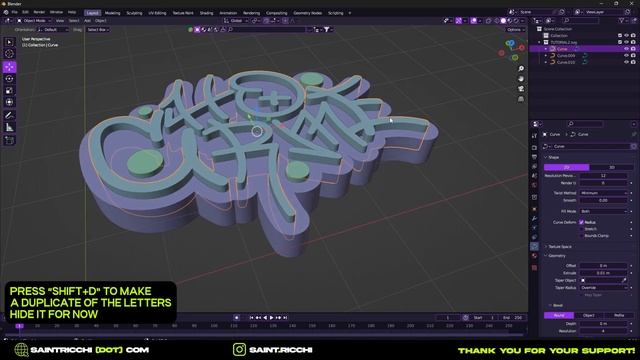Open the Material properties tab
640x360 pixels.
tap(534, 256)
